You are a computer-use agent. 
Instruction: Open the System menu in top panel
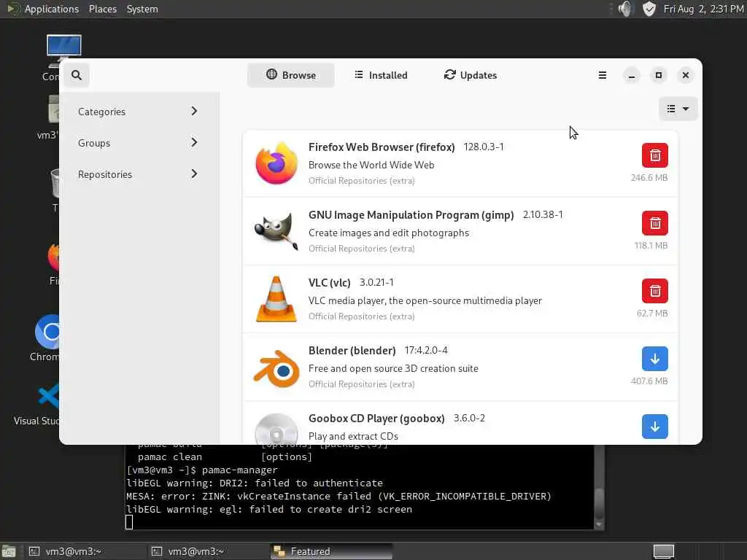[x=142, y=9]
